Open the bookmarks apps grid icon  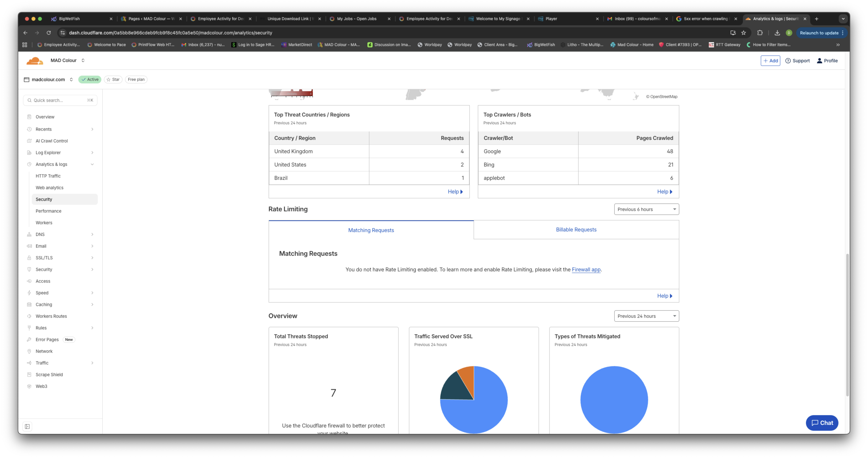[x=25, y=44]
